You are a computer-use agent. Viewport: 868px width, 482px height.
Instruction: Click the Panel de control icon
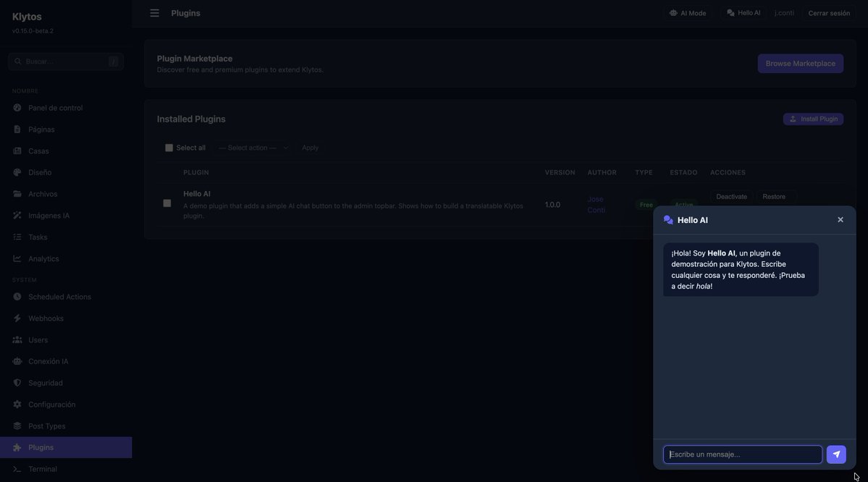[x=17, y=107]
